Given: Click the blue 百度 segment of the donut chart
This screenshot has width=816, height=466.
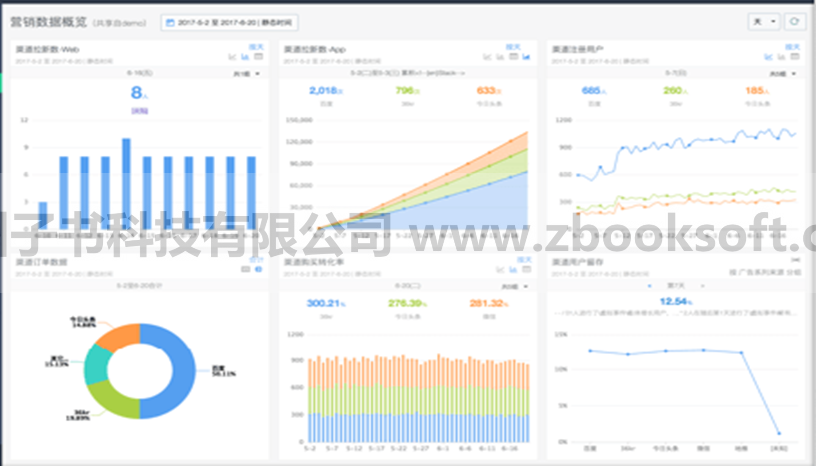Looking at the screenshot, I should 183,371.
